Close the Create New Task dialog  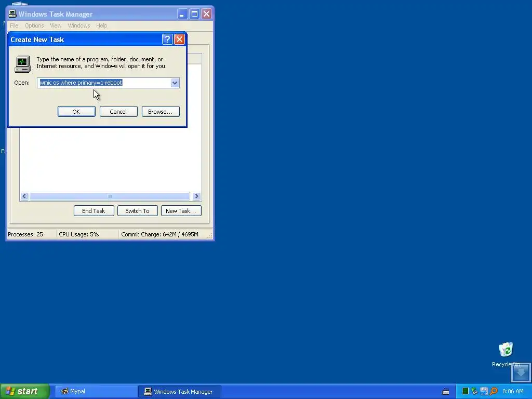[179, 39]
